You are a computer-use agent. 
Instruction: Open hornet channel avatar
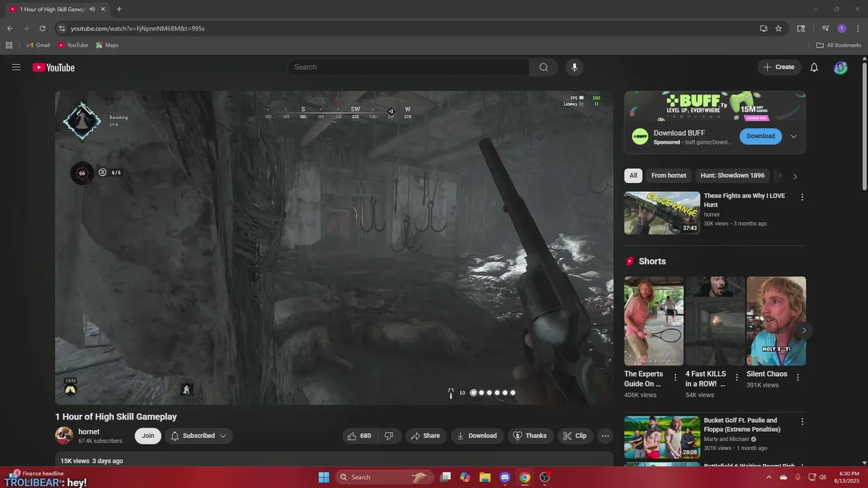[x=64, y=435]
